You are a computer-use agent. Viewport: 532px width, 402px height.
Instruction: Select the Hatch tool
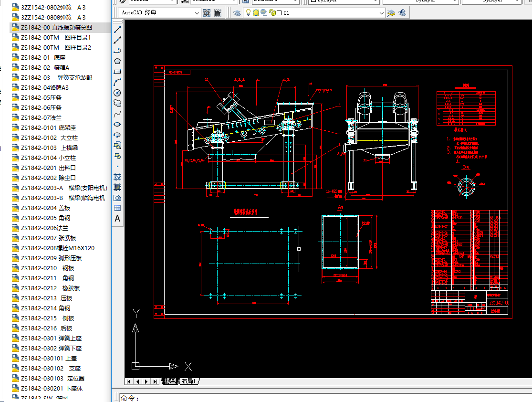[x=117, y=177]
